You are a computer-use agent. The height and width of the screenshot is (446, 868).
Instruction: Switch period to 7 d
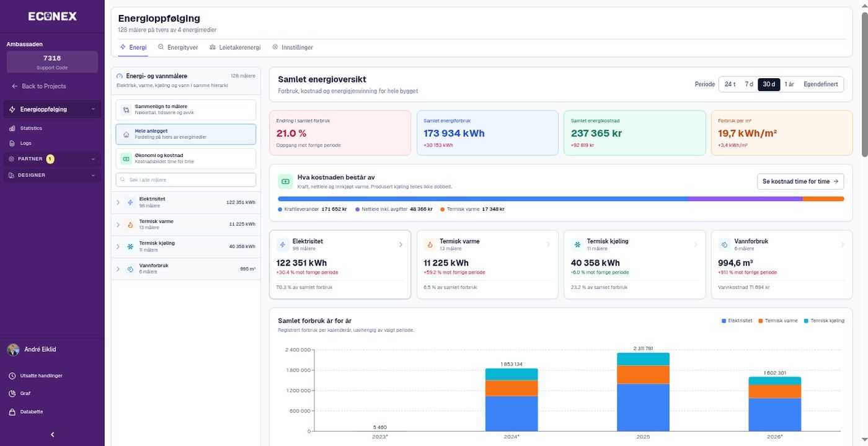pos(749,84)
